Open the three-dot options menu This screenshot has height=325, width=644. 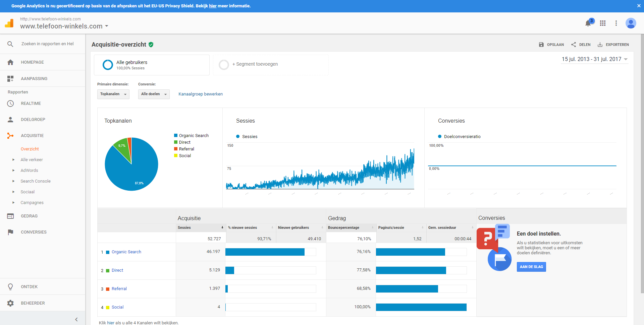click(616, 23)
